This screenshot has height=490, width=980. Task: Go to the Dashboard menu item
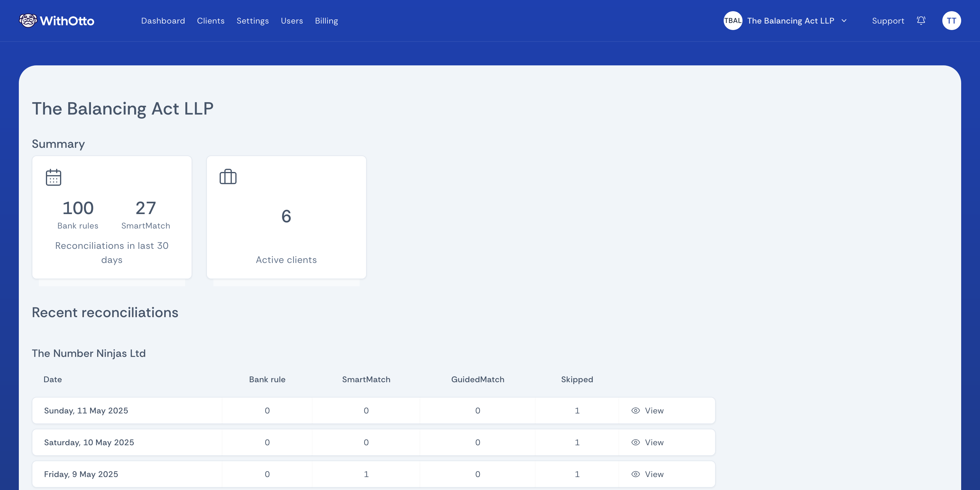[163, 21]
